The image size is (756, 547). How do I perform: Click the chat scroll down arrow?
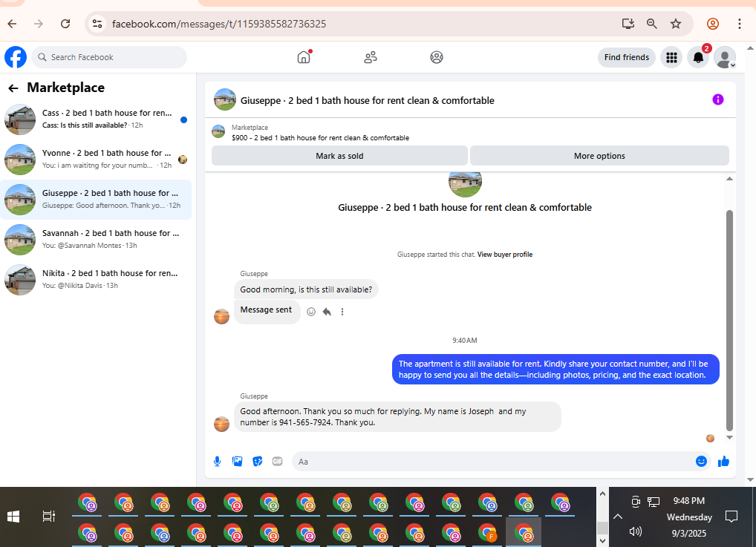[x=729, y=438]
